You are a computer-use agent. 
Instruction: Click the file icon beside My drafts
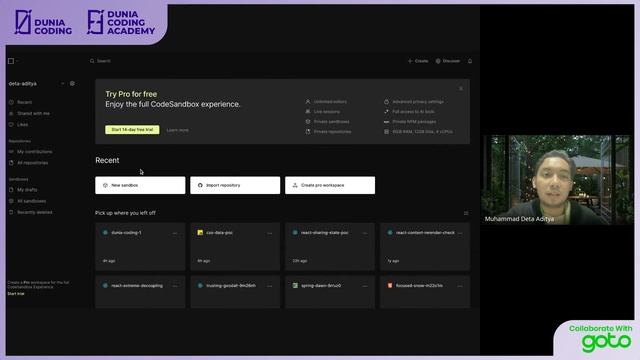click(11, 189)
